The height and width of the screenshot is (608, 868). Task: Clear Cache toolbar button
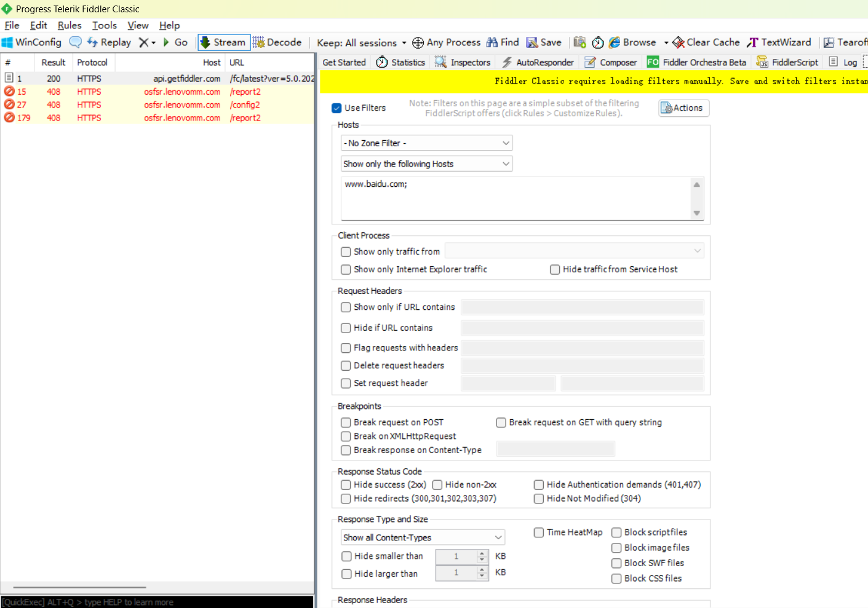click(706, 42)
